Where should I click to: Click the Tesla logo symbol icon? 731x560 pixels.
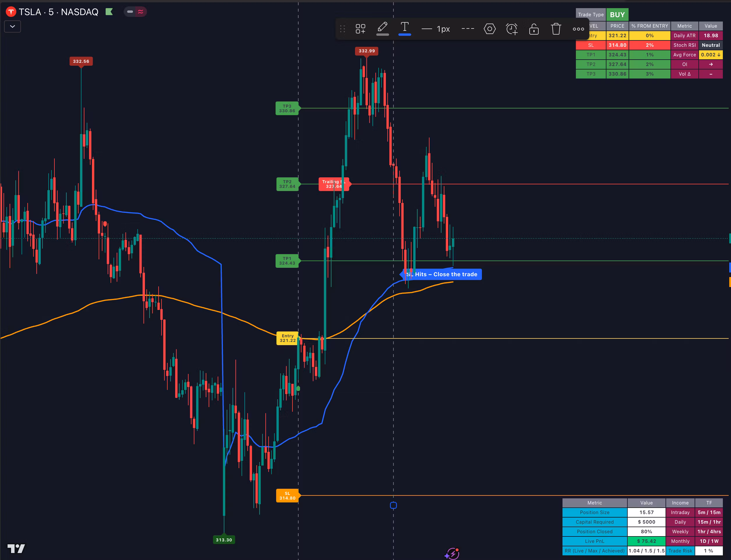point(11,12)
